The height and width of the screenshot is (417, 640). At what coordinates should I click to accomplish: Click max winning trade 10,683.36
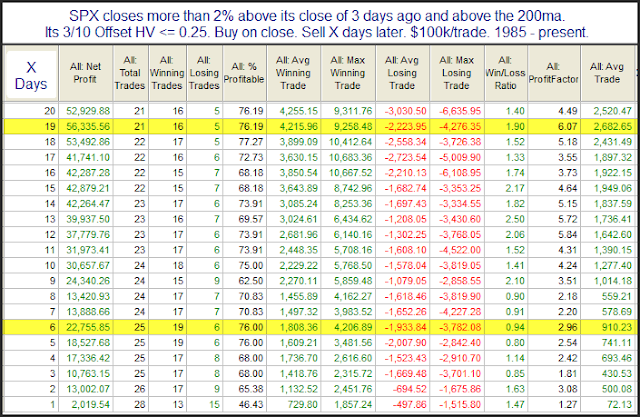[x=351, y=157]
